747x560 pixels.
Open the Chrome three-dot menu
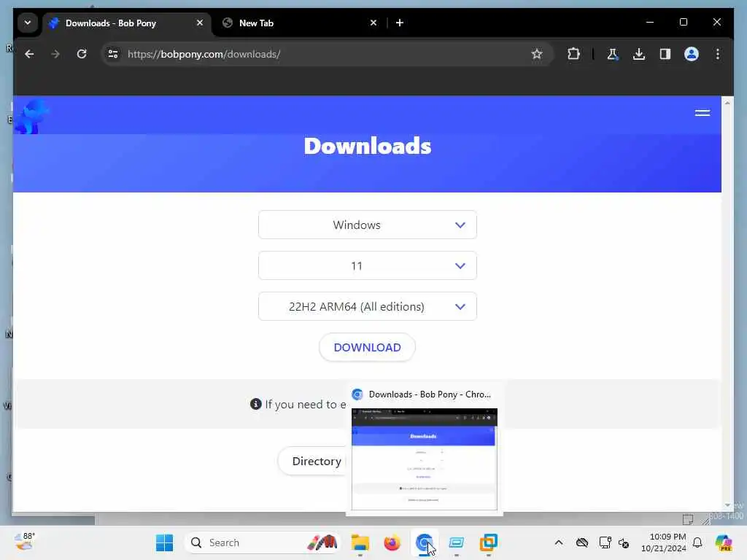pos(718,54)
